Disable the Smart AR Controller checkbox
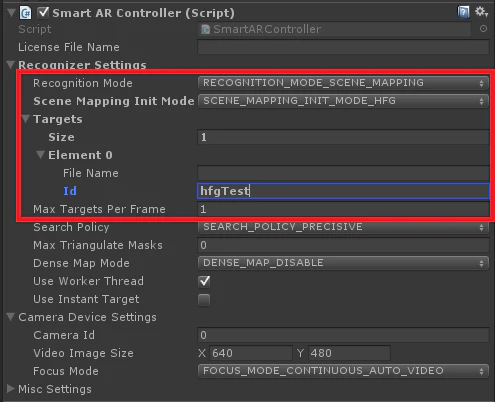The width and height of the screenshot is (495, 402). pyautogui.click(x=43, y=12)
